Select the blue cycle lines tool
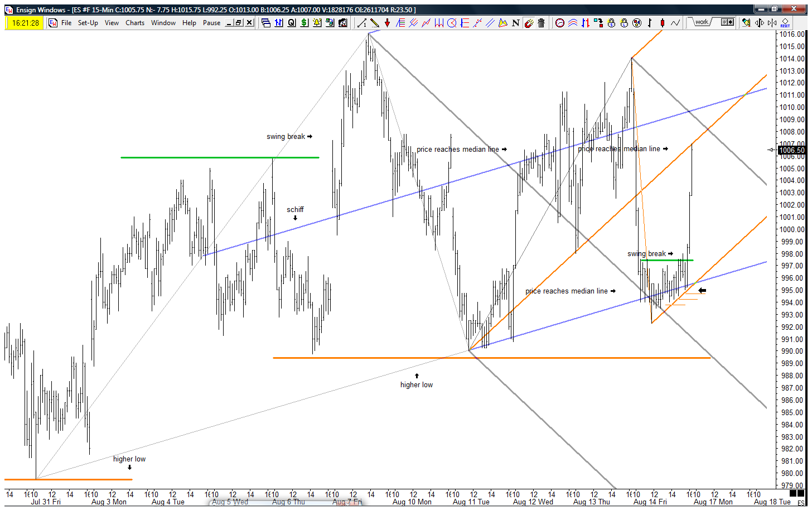Screen dimensions: 812x510 pos(439,23)
